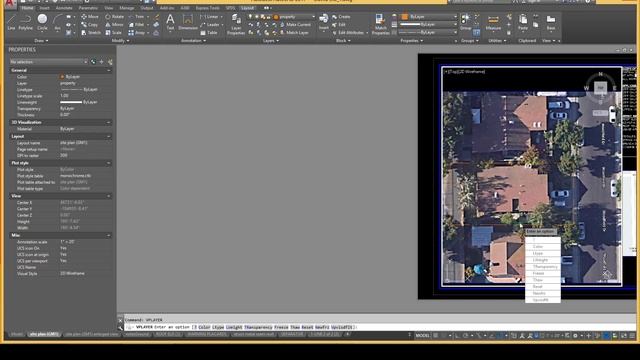This screenshot has width=640, height=360.
Task: Click the Reset option in command line
Action: pyautogui.click(x=307, y=327)
